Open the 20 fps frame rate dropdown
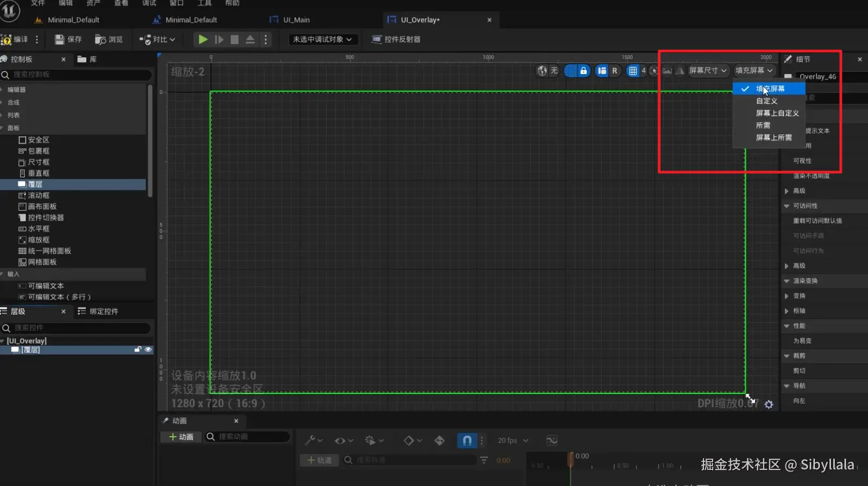The height and width of the screenshot is (486, 868). pos(513,440)
